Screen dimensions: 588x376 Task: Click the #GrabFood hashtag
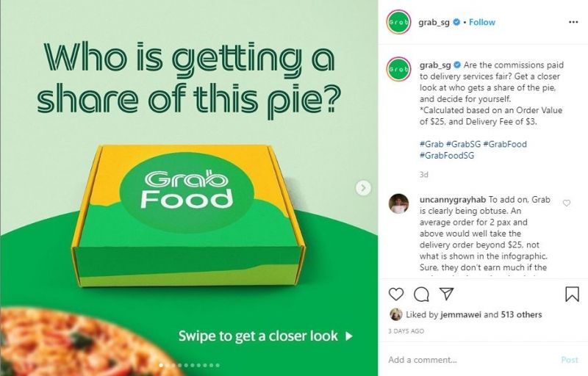(505, 144)
